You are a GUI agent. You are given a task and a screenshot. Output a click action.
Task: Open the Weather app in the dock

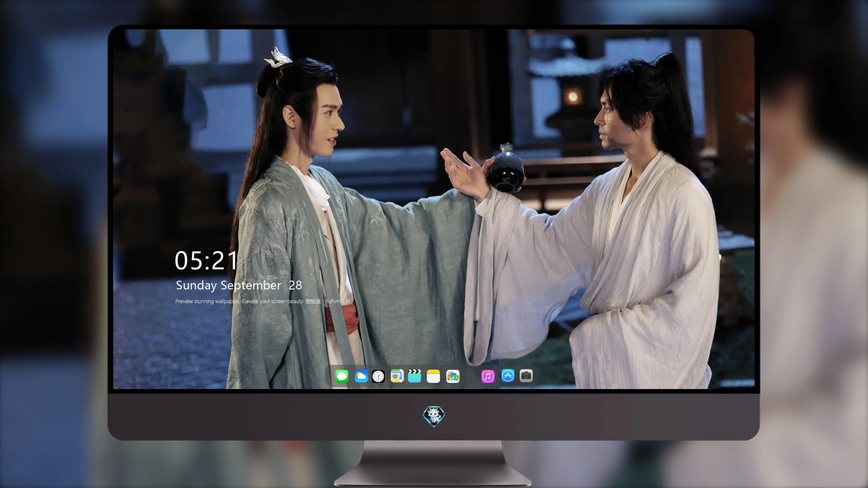tap(361, 376)
